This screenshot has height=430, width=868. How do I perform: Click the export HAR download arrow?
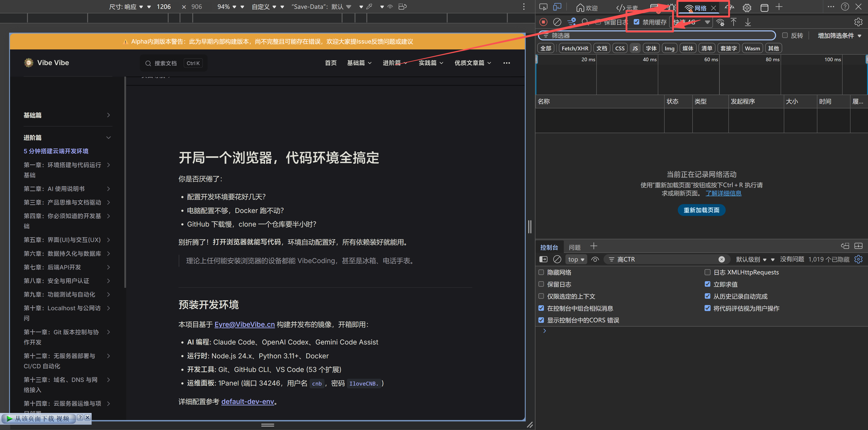coord(748,22)
